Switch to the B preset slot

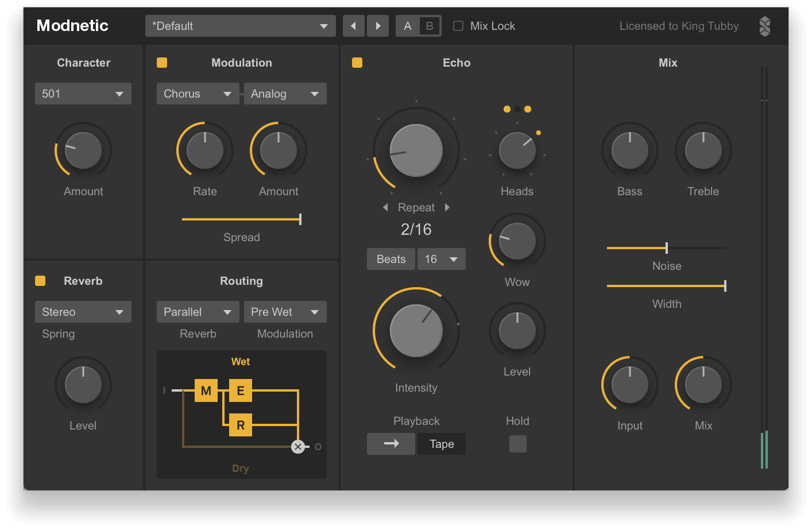click(429, 25)
